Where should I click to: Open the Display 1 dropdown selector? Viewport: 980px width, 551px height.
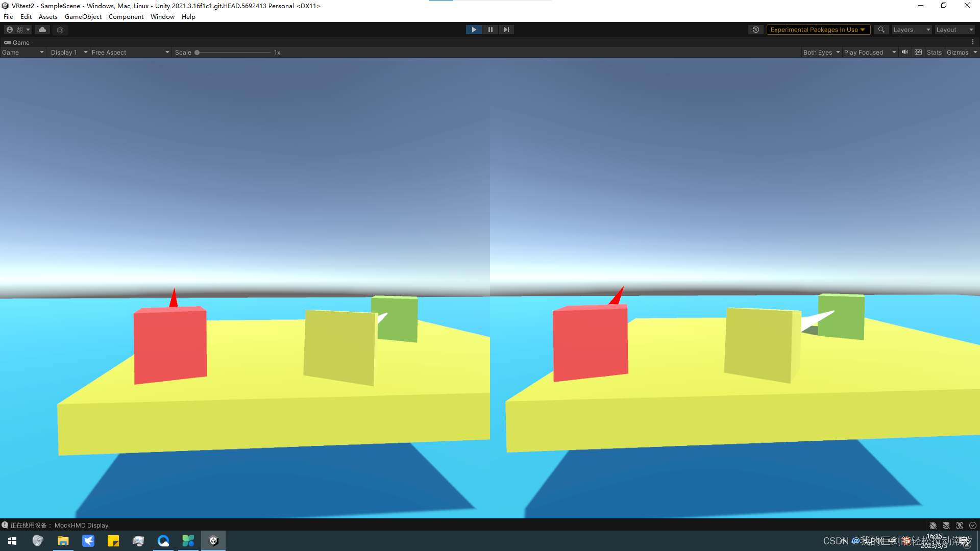pyautogui.click(x=67, y=52)
